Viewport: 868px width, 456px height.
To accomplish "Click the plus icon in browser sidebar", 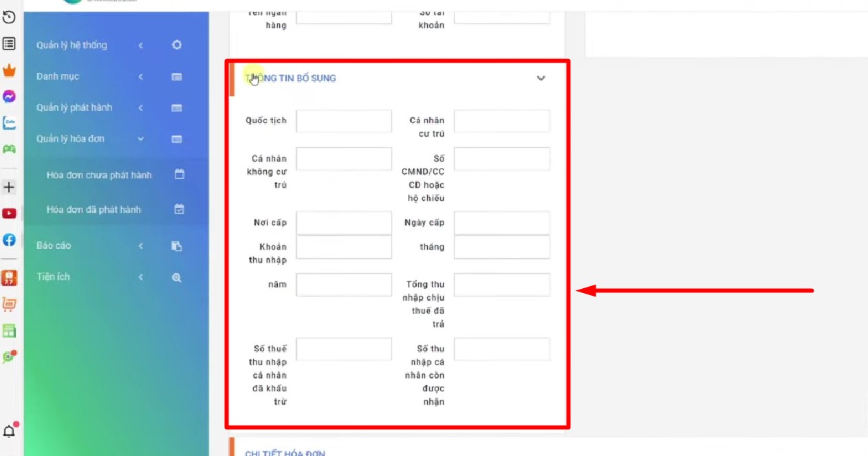I will point(9,187).
